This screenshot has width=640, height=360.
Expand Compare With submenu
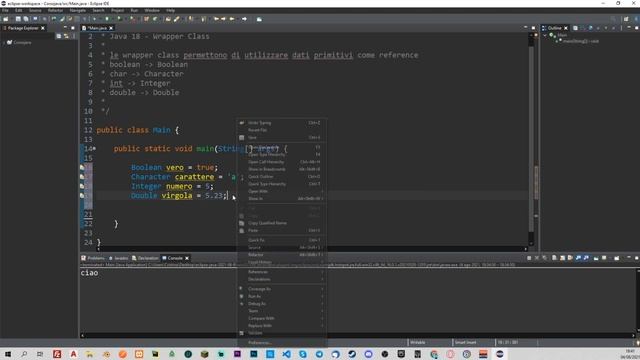(281, 318)
